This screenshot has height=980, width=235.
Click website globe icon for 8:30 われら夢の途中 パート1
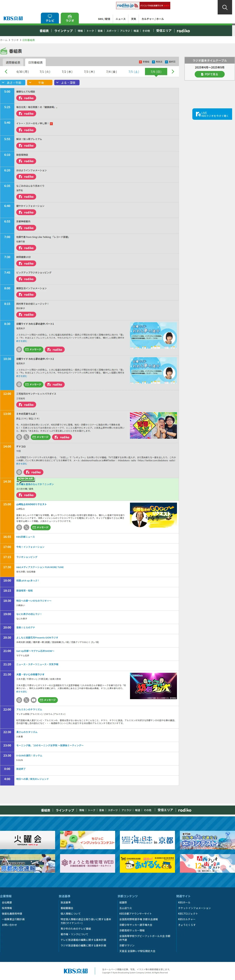[x=19, y=350]
